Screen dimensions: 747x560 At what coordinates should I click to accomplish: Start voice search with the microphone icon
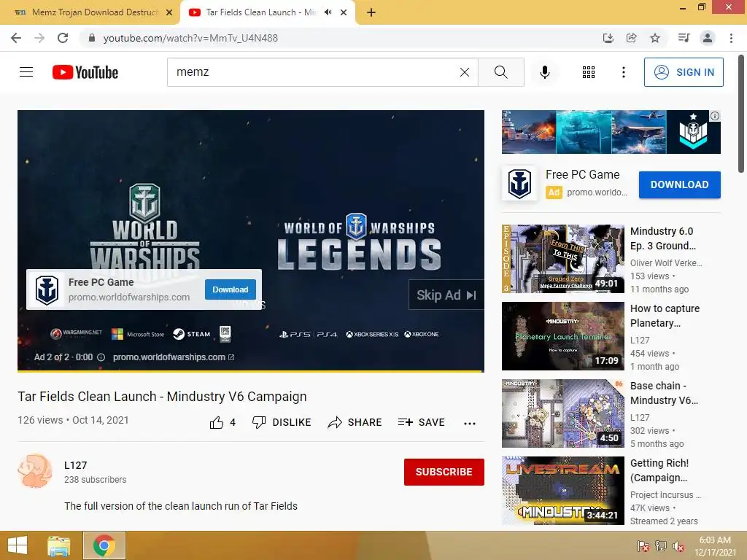[545, 72]
